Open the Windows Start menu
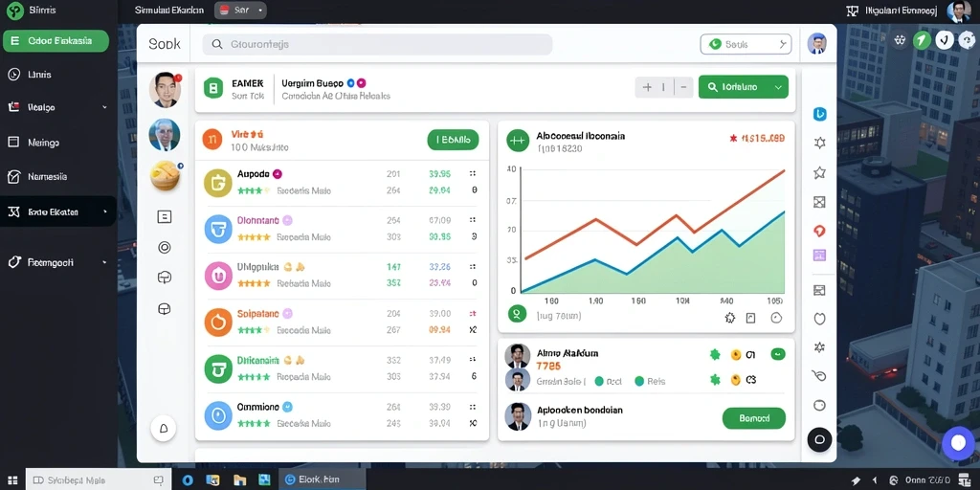Viewport: 980px width, 490px height. pos(12,480)
